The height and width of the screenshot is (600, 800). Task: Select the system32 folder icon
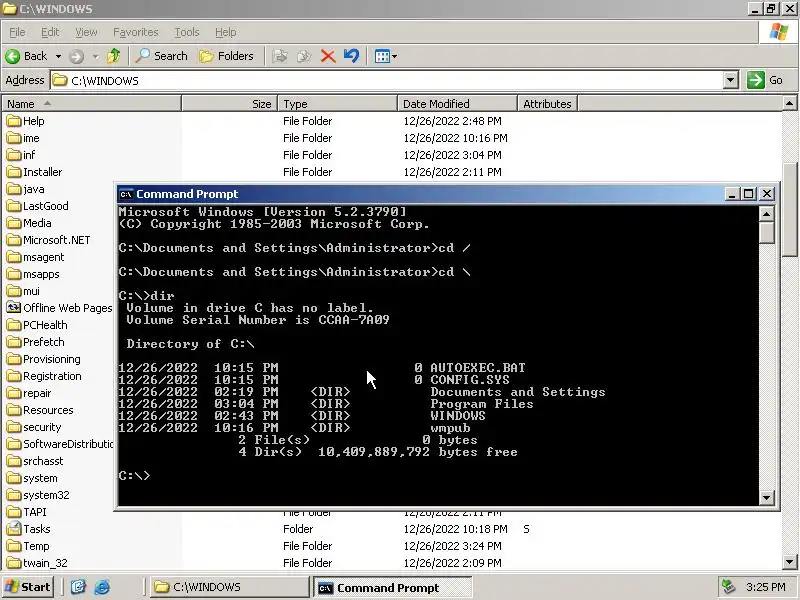point(14,495)
